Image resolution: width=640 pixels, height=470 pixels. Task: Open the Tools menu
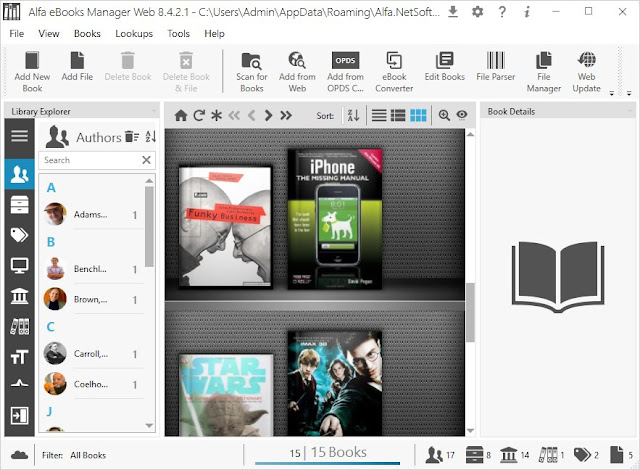[x=178, y=33]
